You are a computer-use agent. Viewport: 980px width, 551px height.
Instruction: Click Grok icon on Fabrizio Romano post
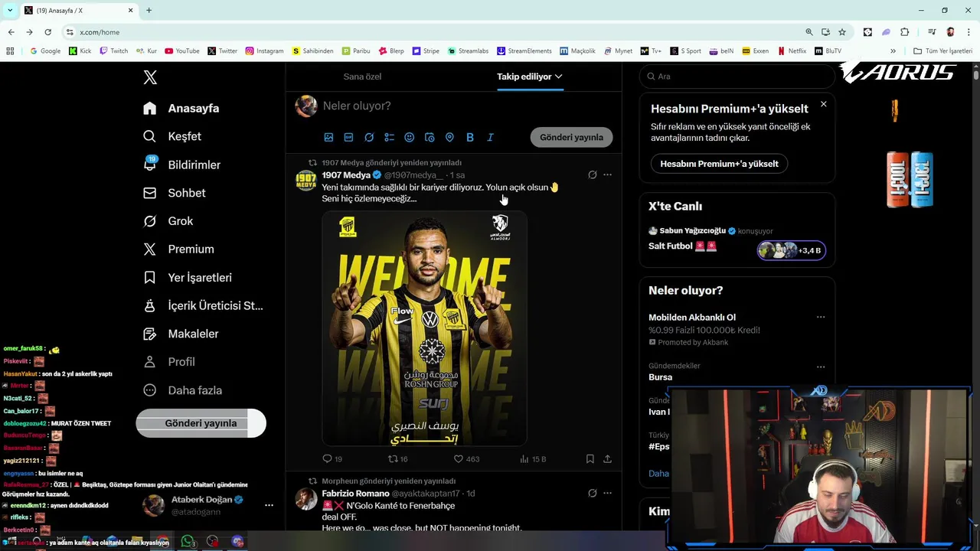pyautogui.click(x=592, y=494)
